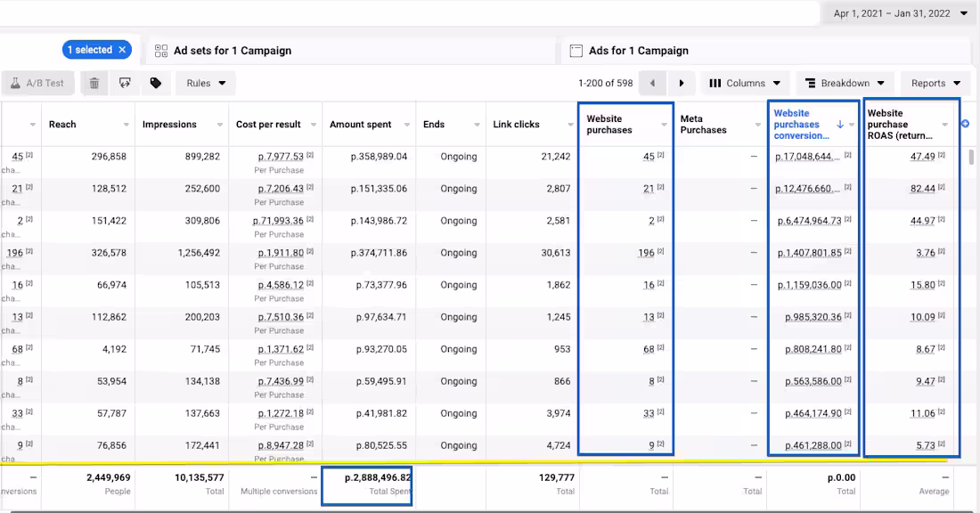Image resolution: width=980 pixels, height=513 pixels.
Task: Click conversion value p.6,474,964.73
Action: tap(809, 221)
